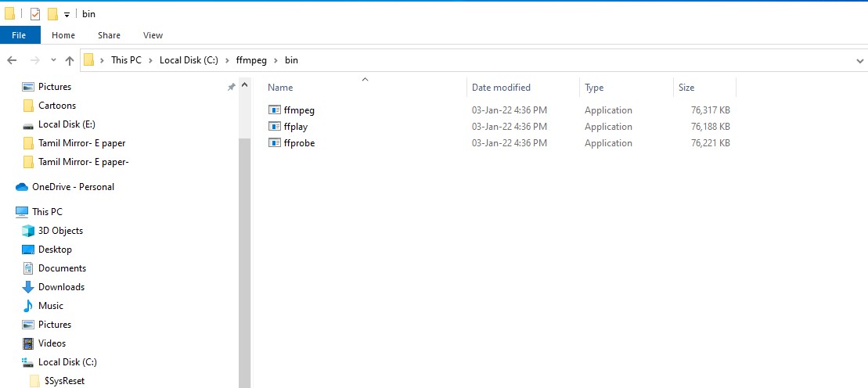Select OneDrive - Personal in navigation pane
Image resolution: width=868 pixels, height=388 pixels.
click(x=73, y=187)
